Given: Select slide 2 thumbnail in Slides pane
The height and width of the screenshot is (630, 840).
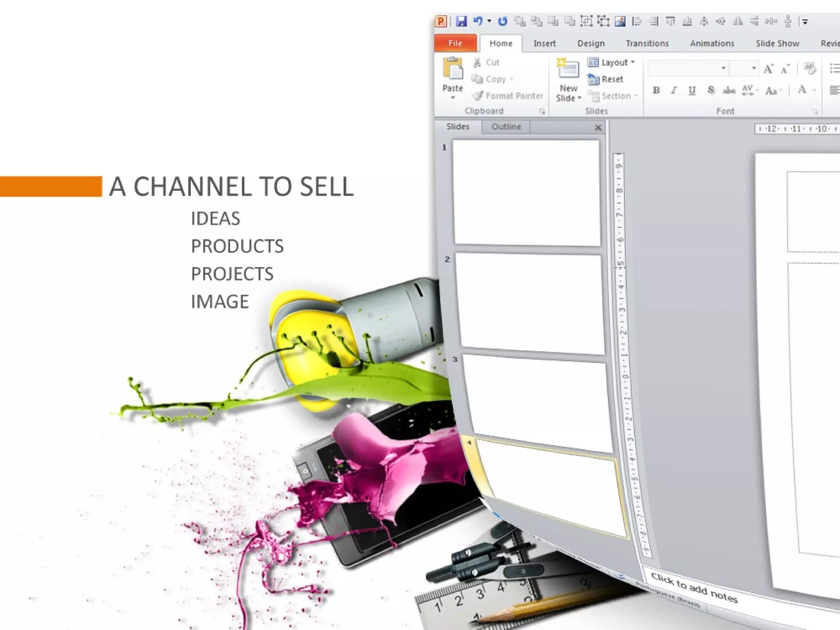Looking at the screenshot, I should [529, 303].
